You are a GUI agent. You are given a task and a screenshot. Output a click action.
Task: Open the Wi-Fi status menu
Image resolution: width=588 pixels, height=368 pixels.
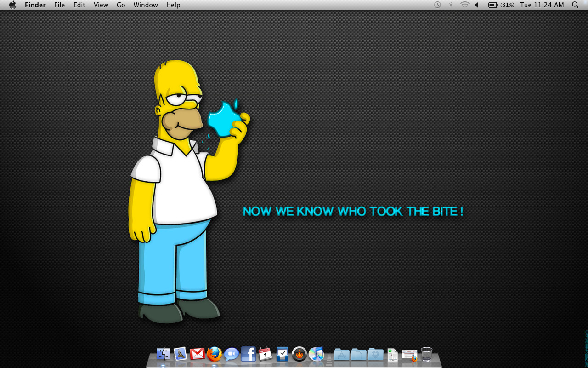click(464, 5)
